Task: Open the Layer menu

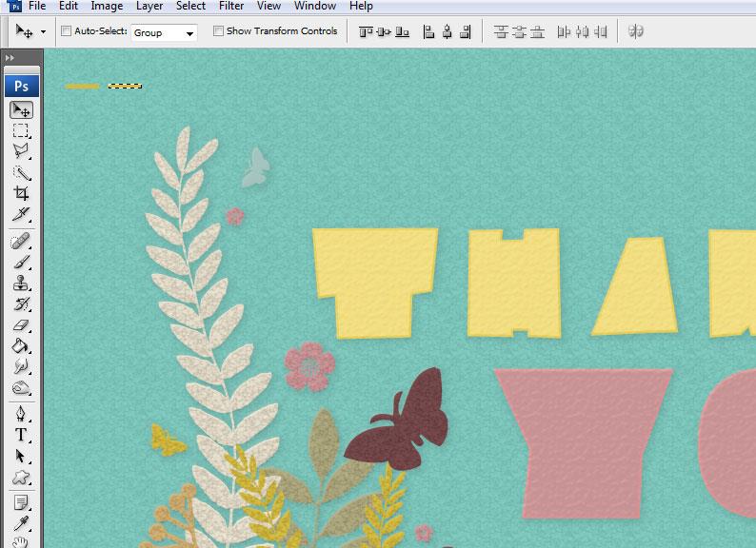Action: 149,6
